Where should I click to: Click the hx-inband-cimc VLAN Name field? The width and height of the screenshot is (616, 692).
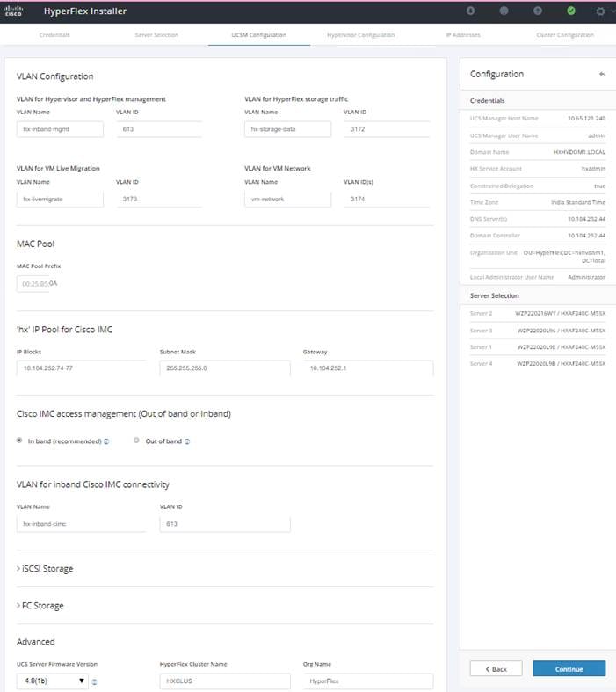(81, 524)
